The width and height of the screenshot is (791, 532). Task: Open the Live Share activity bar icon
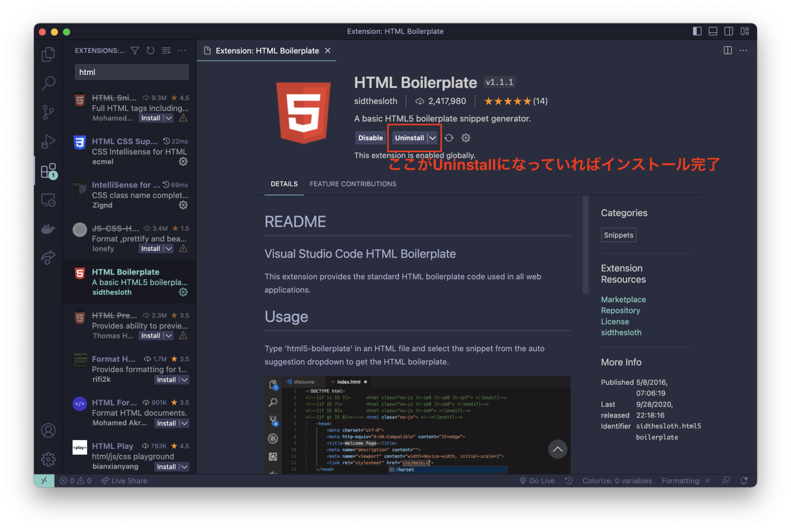click(48, 257)
